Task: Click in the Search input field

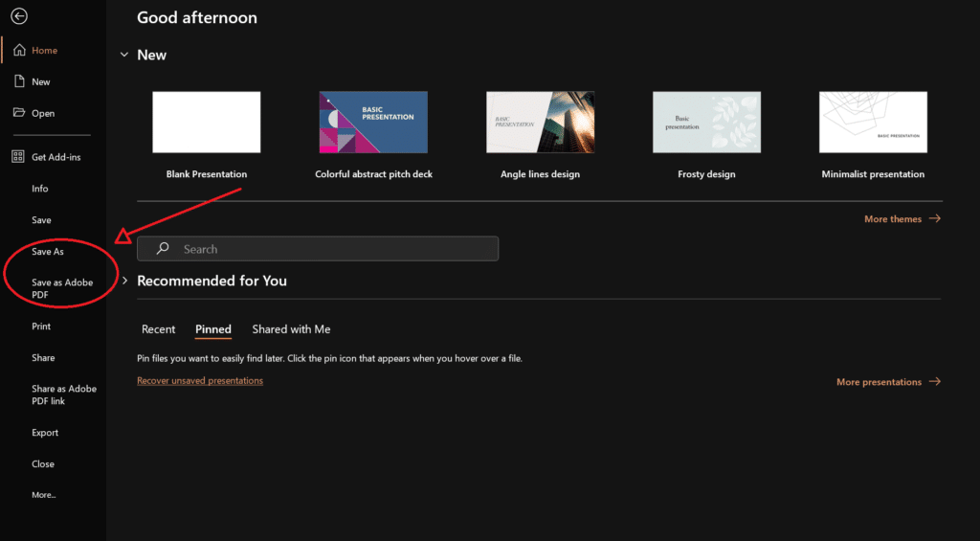Action: (318, 248)
